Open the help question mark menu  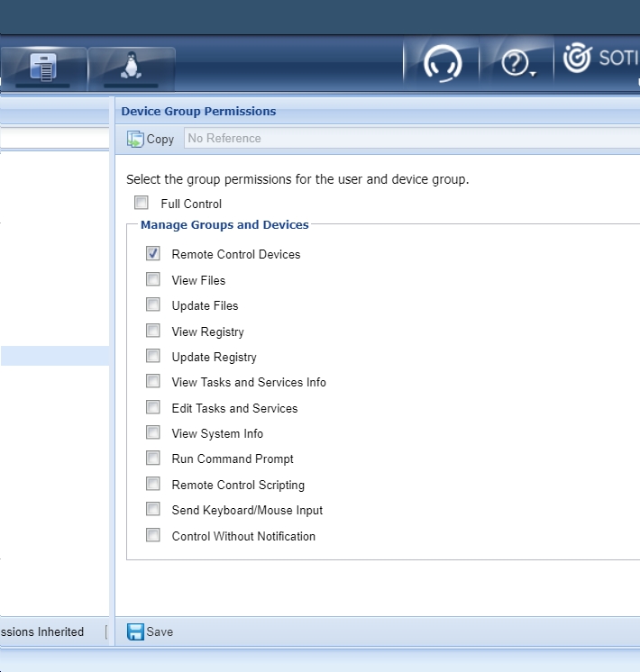tap(517, 64)
